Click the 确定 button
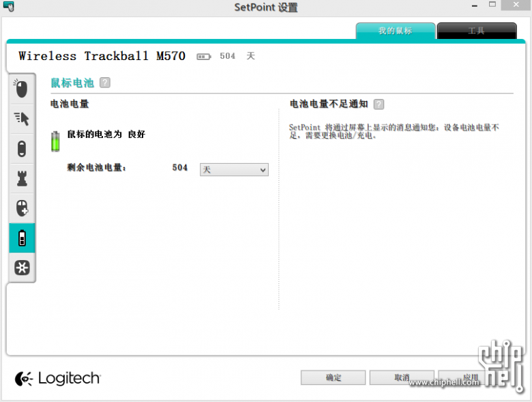The image size is (532, 402). coord(333,377)
